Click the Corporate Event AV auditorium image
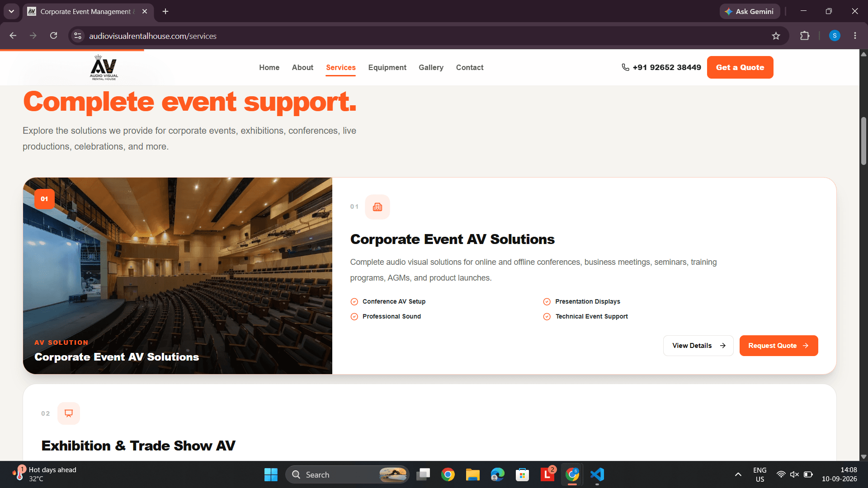Viewport: 868px width, 488px height. coord(178,276)
